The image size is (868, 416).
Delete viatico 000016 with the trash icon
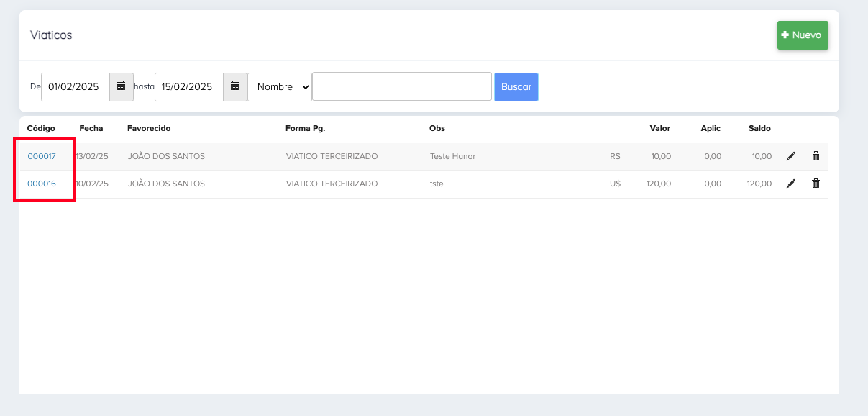(x=816, y=184)
